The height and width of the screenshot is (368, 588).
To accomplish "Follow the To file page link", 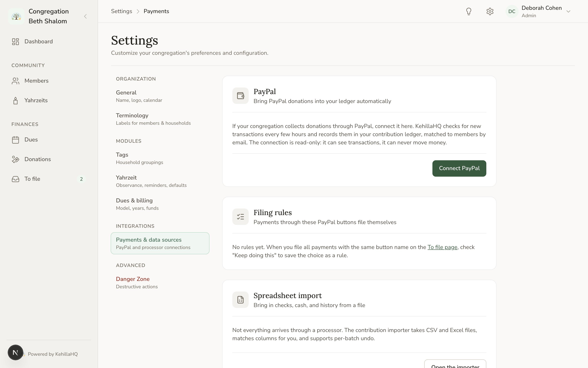I will click(442, 247).
